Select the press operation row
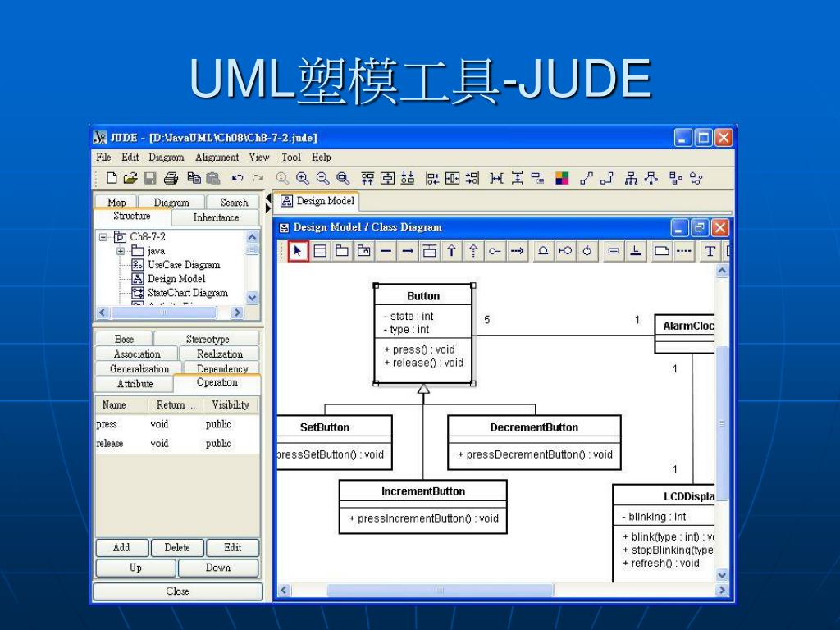This screenshot has height=630, width=840. pos(177,424)
